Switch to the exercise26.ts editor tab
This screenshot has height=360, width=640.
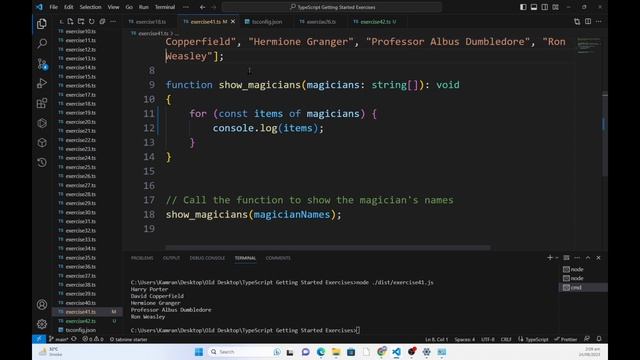point(320,22)
